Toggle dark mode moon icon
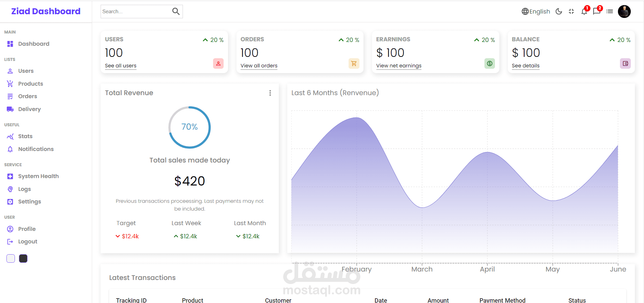This screenshot has width=644, height=303. coord(559,12)
